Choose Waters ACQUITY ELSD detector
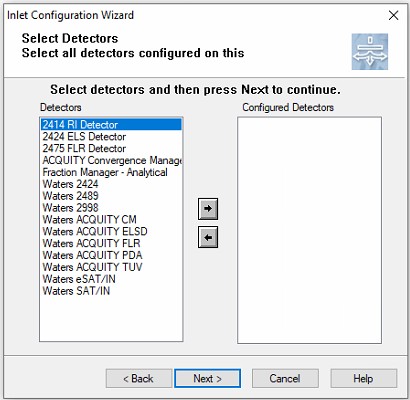The image size is (410, 400). tap(111, 231)
